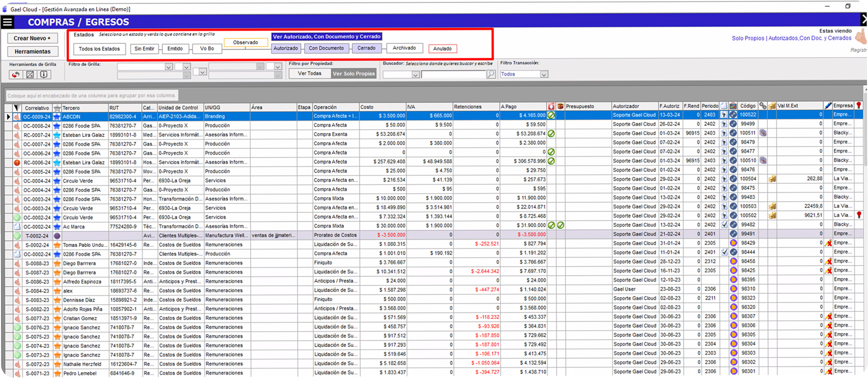Toggle the Autorizado state filter
This screenshot has width=868, height=378.
pos(286,48)
